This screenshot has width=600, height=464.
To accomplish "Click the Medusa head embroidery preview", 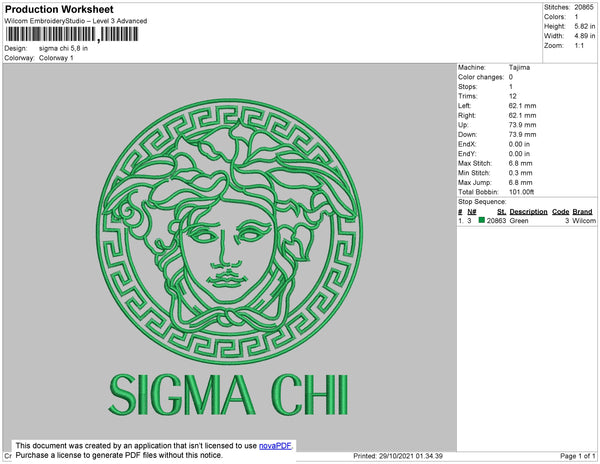I will coord(229,231).
